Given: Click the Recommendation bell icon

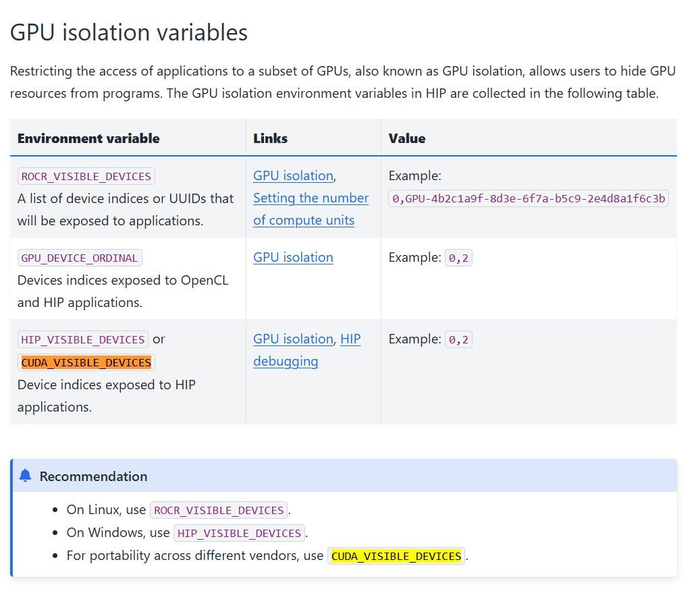Looking at the screenshot, I should click(x=26, y=476).
